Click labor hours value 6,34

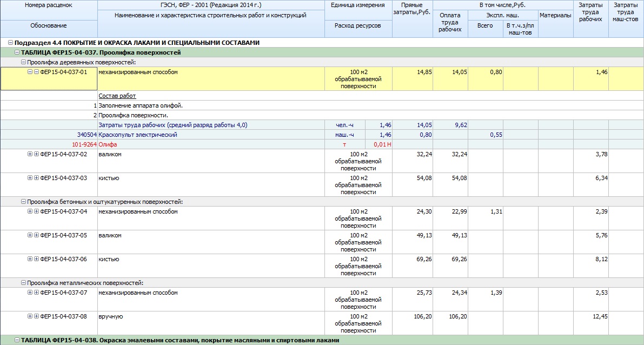pos(601,178)
